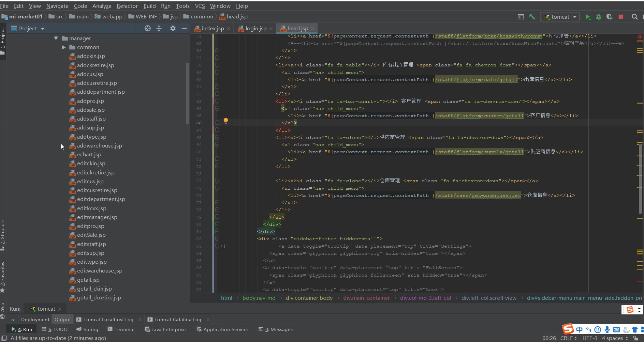Screen dimensions: 644x342
Task: Open the Terminal tool window
Action: 121,329
